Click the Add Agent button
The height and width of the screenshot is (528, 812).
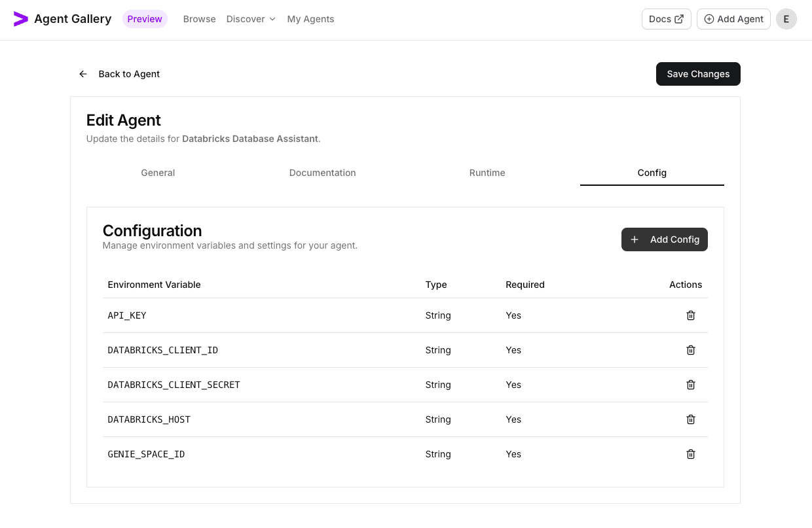tap(733, 19)
